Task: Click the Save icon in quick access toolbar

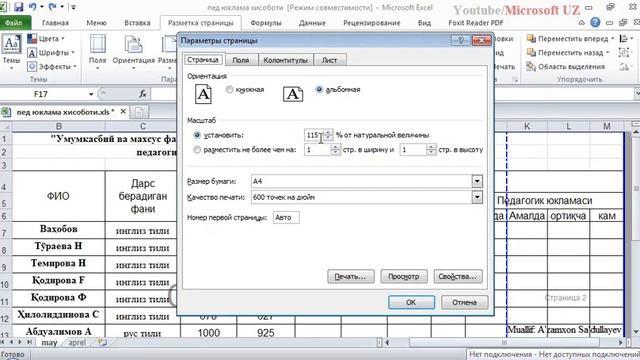Action: (x=18, y=7)
